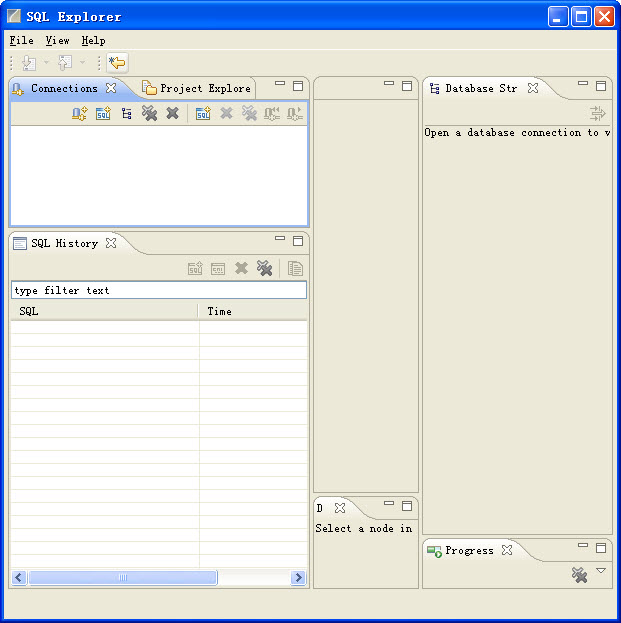Click the tree structure icon in Connections toolbar

[126, 114]
